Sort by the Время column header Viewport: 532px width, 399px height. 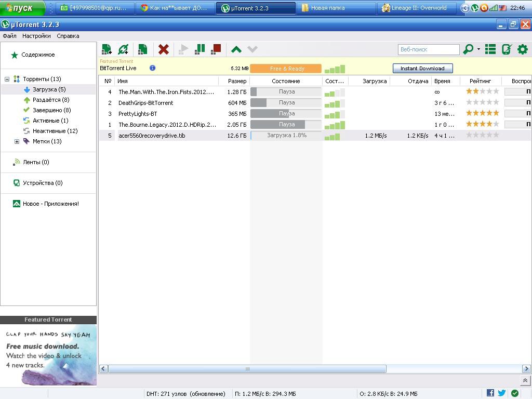point(445,81)
